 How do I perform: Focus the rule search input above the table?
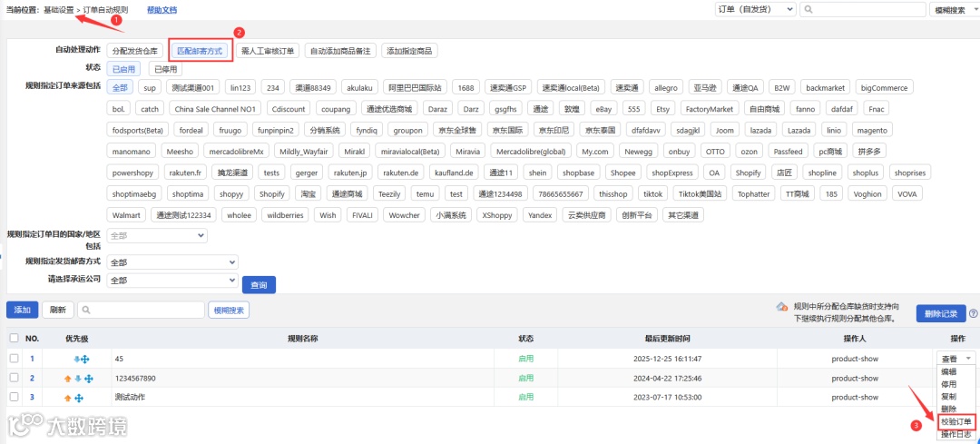[141, 311]
